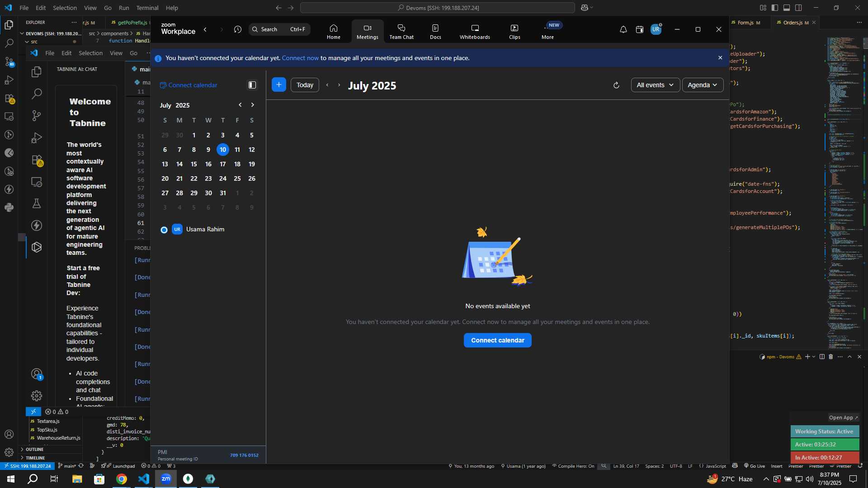Open Clips in Zoom
The image size is (868, 488).
pyautogui.click(x=514, y=32)
